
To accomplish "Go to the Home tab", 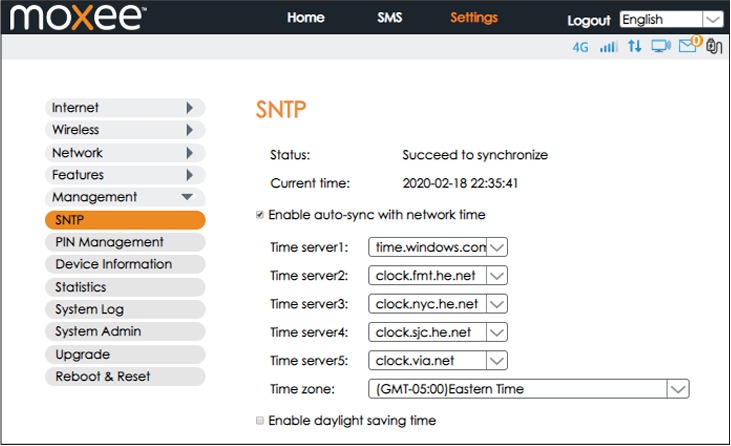I will [x=306, y=18].
